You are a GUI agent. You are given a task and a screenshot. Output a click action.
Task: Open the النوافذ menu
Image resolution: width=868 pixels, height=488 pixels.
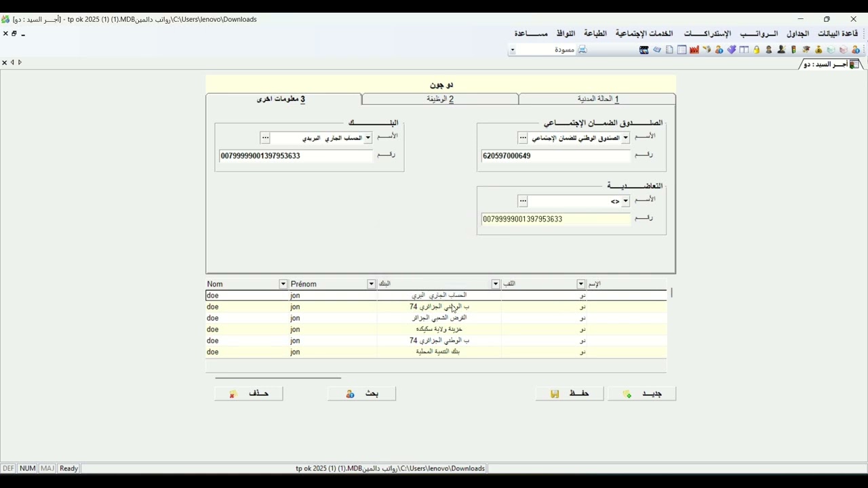pos(566,33)
